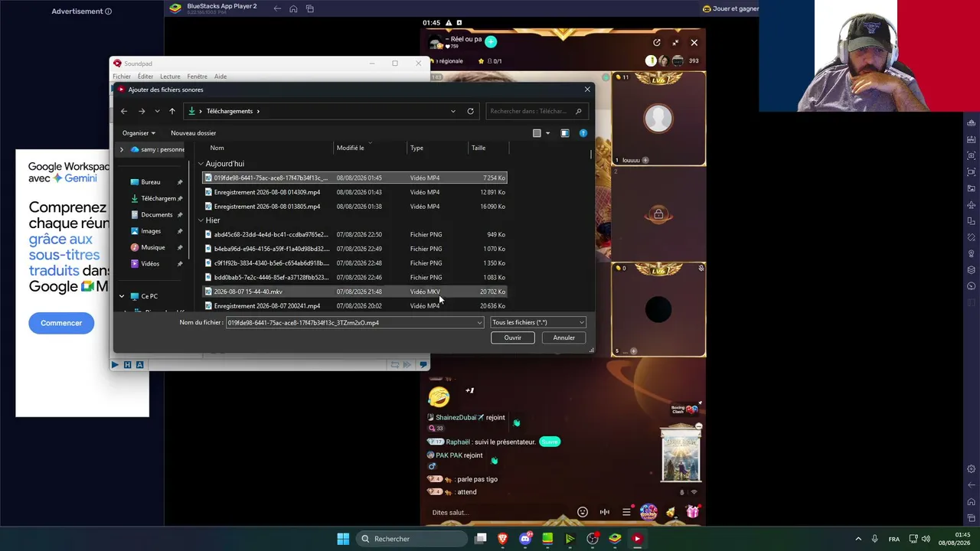Select the PNG file starting with abd45c68
The width and height of the screenshot is (980, 551).
coord(354,235)
